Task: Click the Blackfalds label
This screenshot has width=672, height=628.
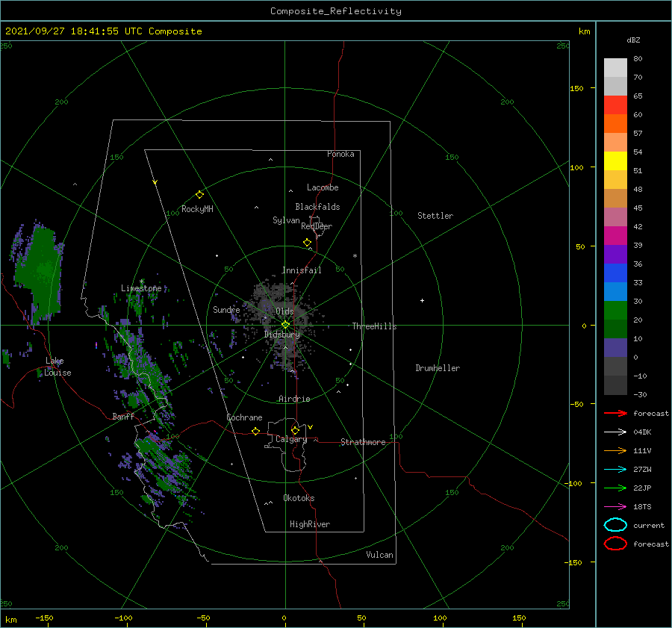Action: point(317,207)
